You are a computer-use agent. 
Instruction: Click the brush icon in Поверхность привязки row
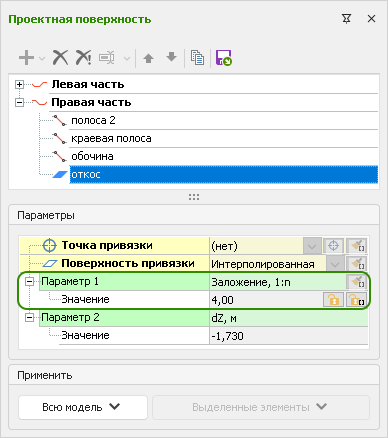357,264
